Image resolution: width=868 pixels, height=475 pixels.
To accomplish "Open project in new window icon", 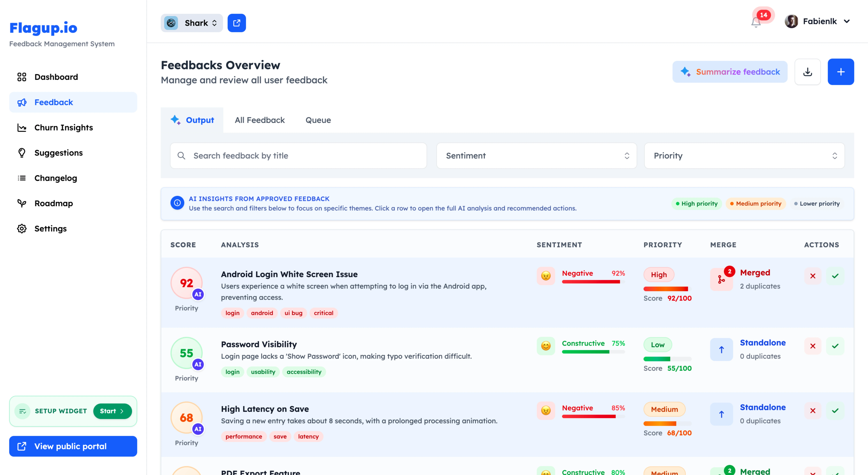I will (237, 23).
